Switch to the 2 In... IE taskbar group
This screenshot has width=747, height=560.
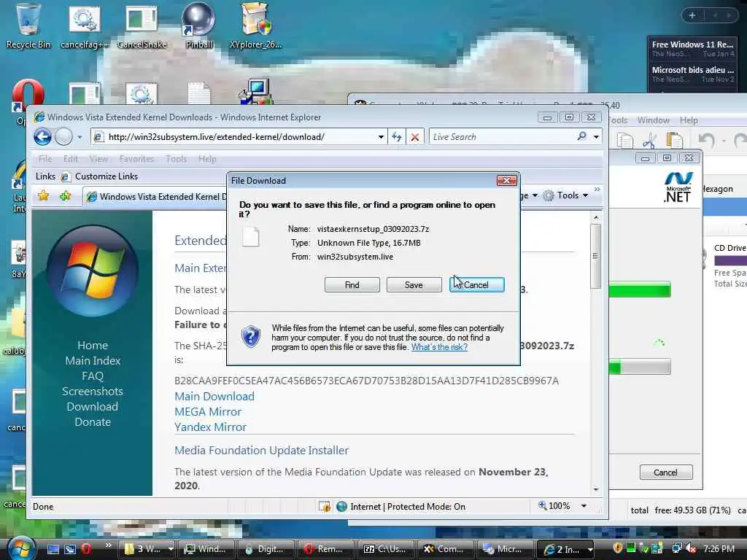click(x=565, y=549)
